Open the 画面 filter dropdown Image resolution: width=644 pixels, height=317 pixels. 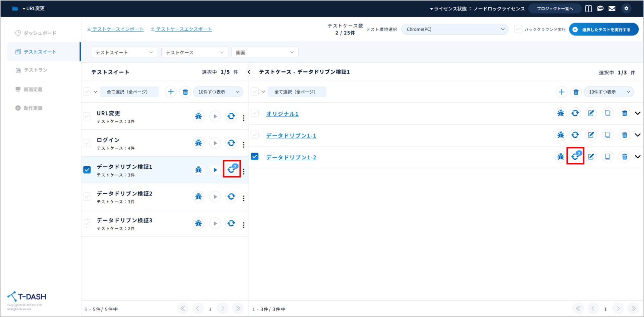coord(265,52)
